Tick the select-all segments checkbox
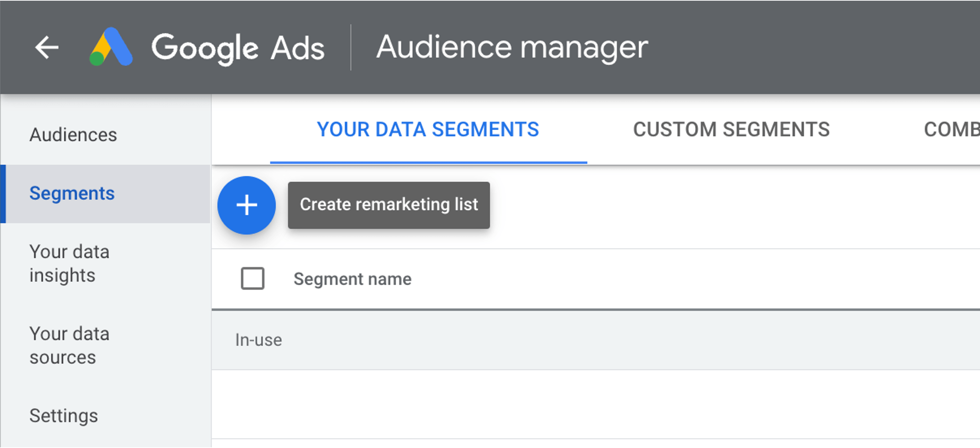Viewport: 980px width, 448px height. [x=252, y=278]
